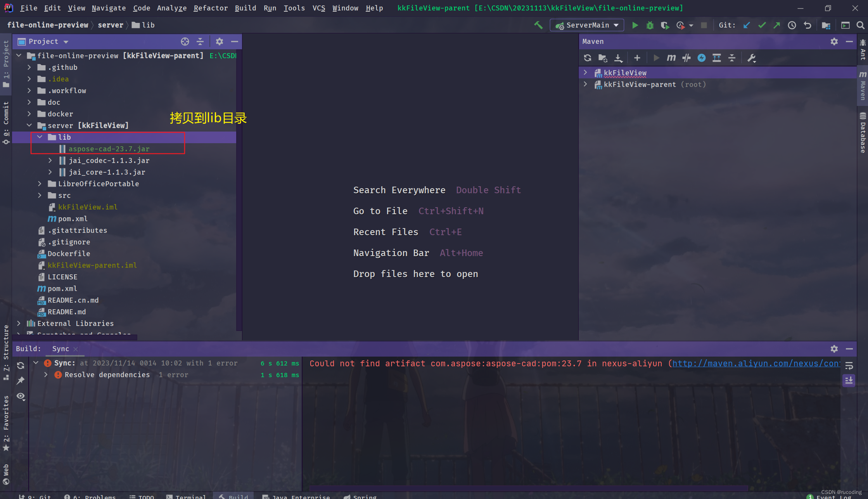The image size is (868, 499).
Task: Click Generate Sources and Update Folders icon
Action: pos(603,58)
